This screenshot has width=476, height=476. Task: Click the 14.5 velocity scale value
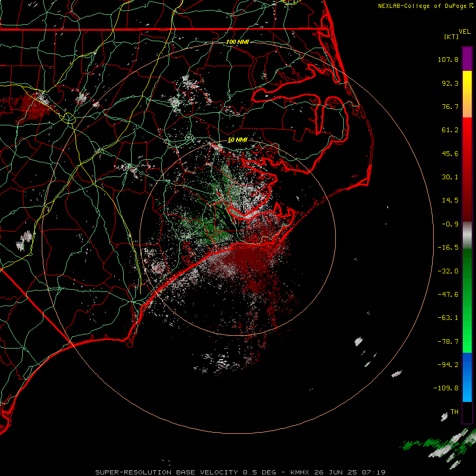click(450, 200)
